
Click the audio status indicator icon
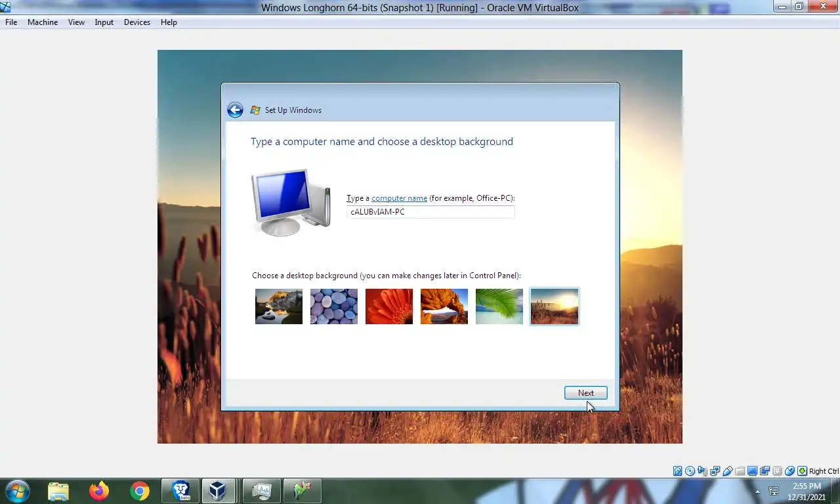tap(702, 471)
